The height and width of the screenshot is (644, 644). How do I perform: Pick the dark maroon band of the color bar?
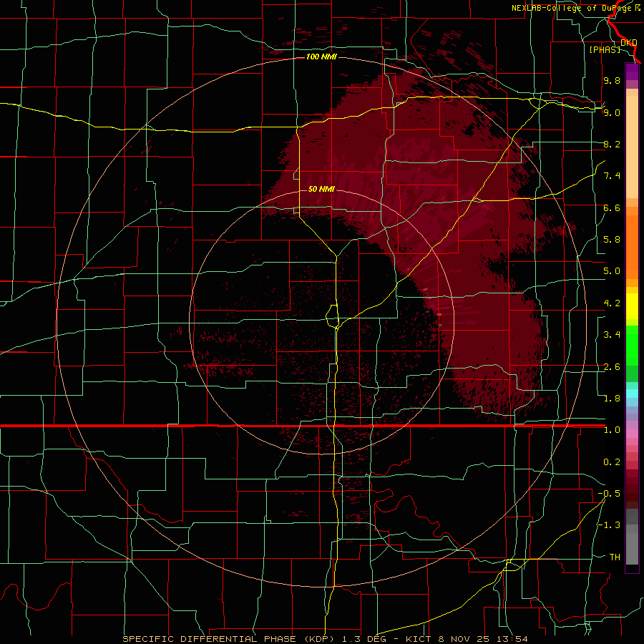pos(632,493)
